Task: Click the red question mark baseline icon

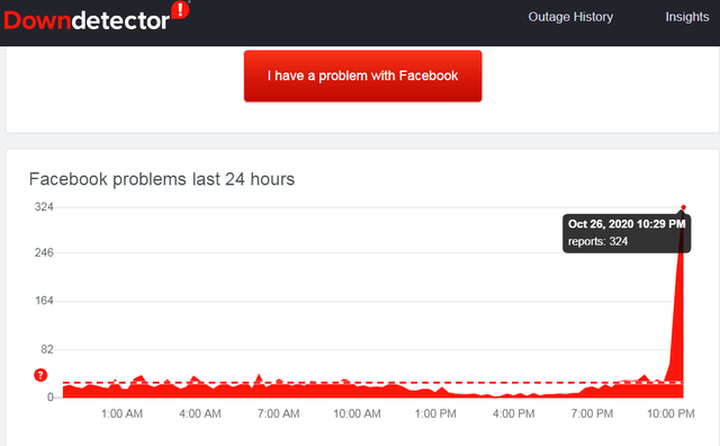Action: pos(40,375)
